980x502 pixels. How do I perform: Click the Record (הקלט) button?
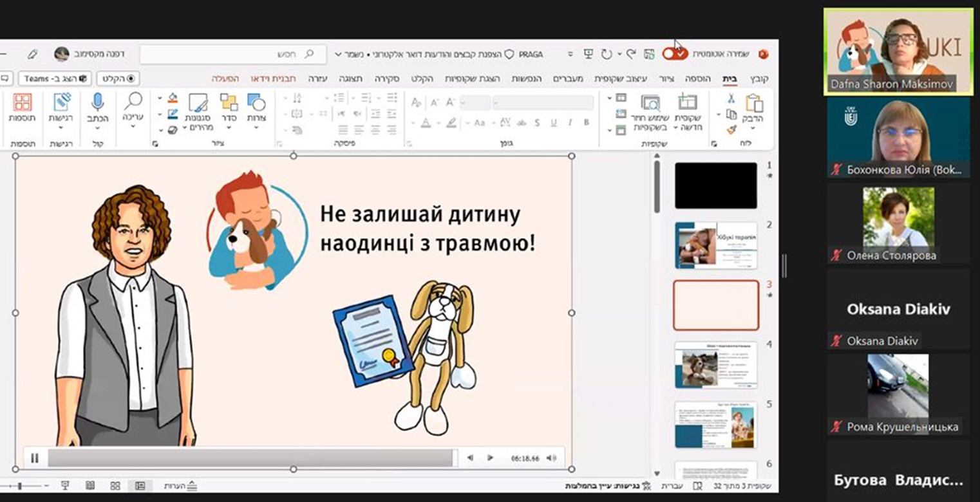click(118, 79)
